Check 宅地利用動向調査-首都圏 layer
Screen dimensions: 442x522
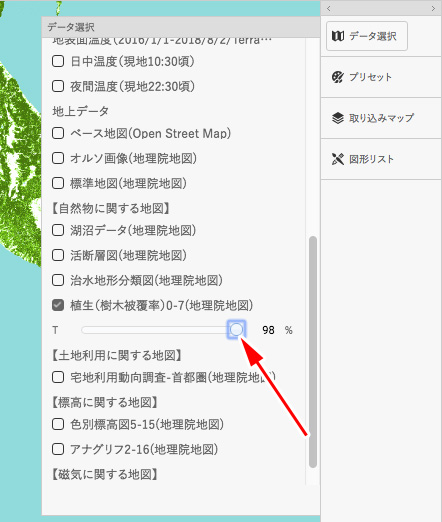58,377
